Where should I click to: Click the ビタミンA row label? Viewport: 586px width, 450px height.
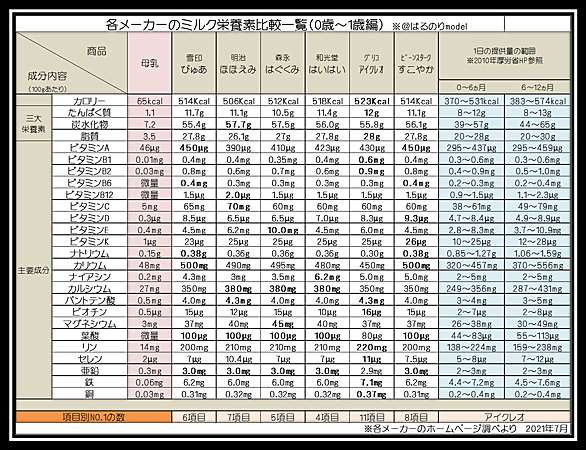click(90, 148)
